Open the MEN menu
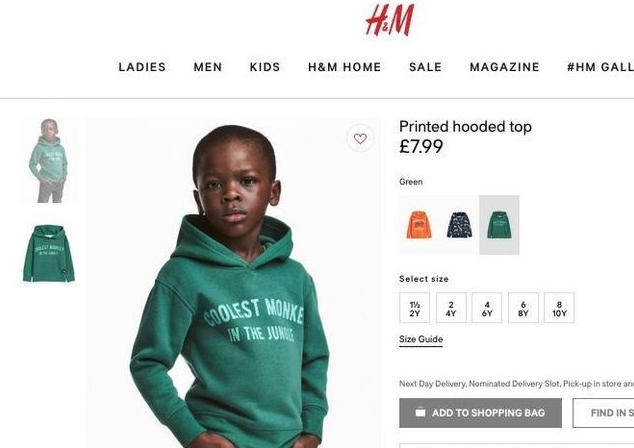This screenshot has height=448, width=634. click(x=208, y=67)
